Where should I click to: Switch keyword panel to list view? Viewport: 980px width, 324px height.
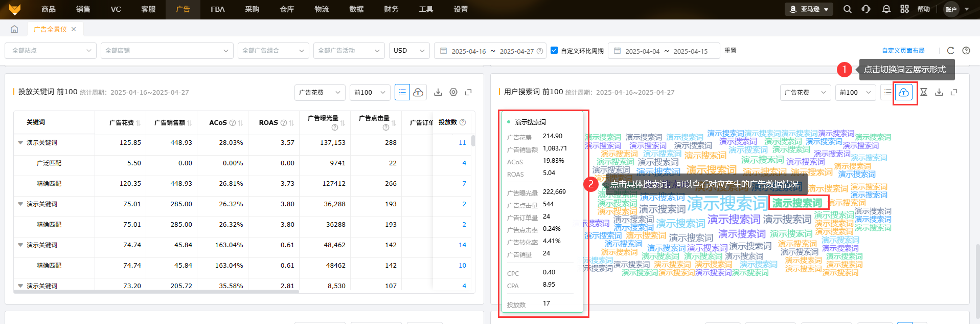click(x=402, y=93)
